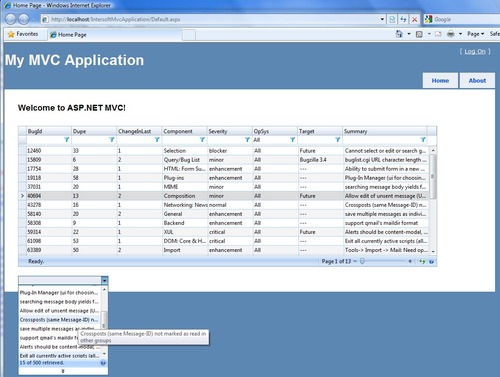The width and height of the screenshot is (500, 377).
Task: Click the filter icon in Summary column
Action: click(x=423, y=140)
